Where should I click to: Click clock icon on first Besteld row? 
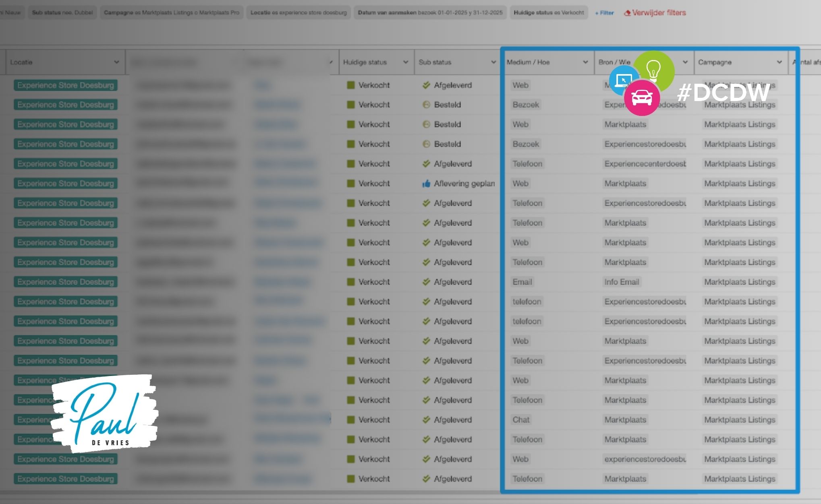426,105
